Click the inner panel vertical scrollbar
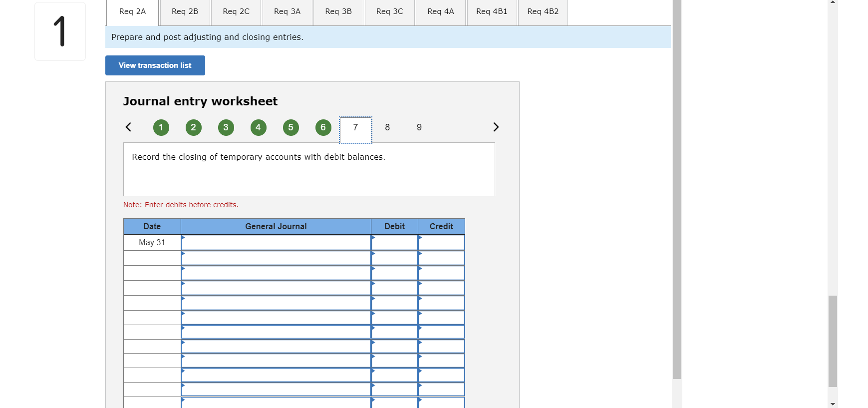This screenshot has height=408, width=868. [x=677, y=190]
